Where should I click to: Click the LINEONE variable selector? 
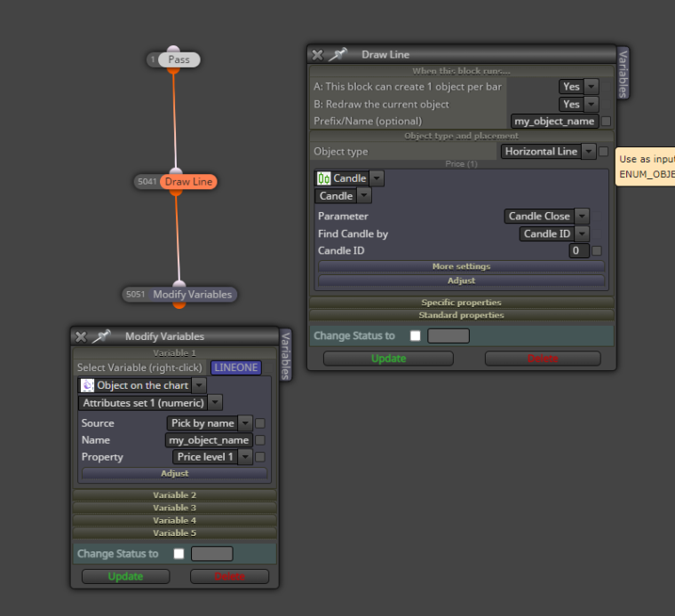pos(236,367)
